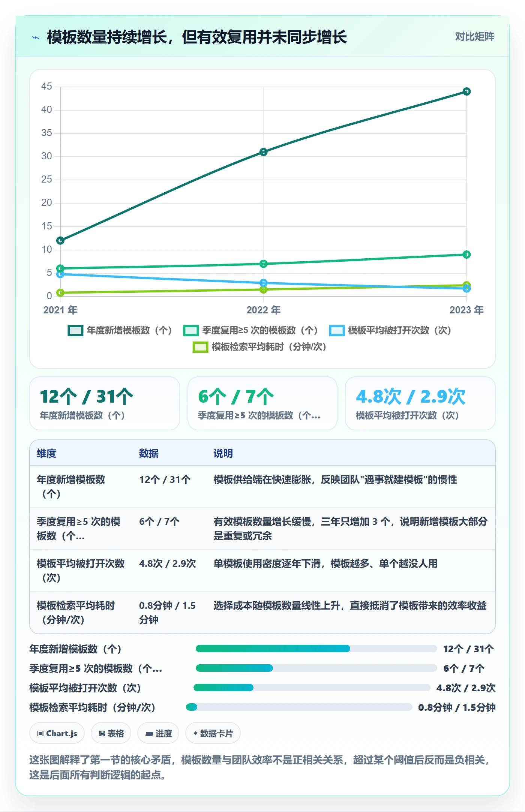Click the 数据卡片 tag chip

(213, 733)
